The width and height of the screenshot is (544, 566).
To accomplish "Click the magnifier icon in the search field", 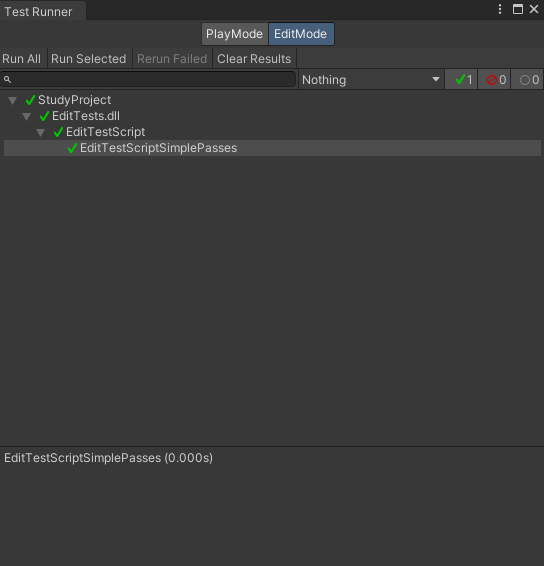I will (7, 79).
